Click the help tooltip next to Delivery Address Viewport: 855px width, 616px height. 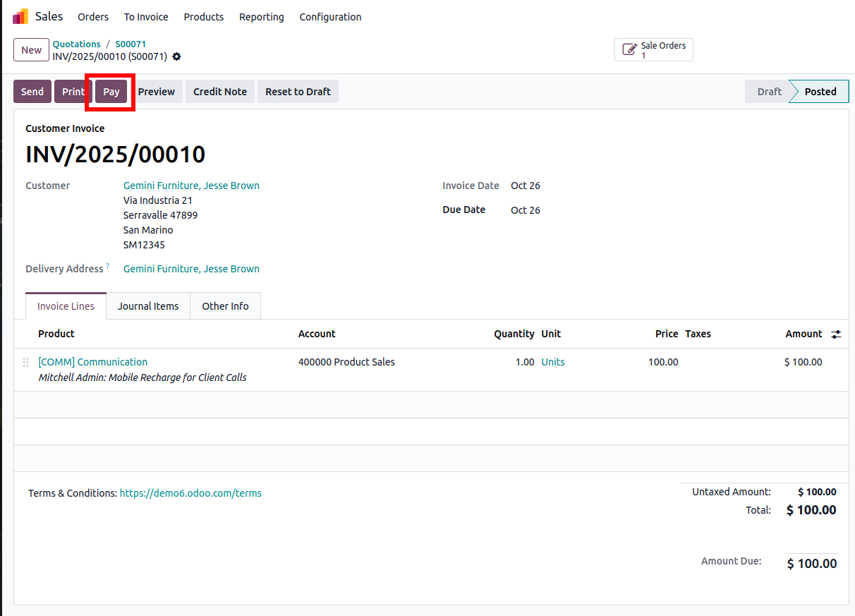click(108, 266)
